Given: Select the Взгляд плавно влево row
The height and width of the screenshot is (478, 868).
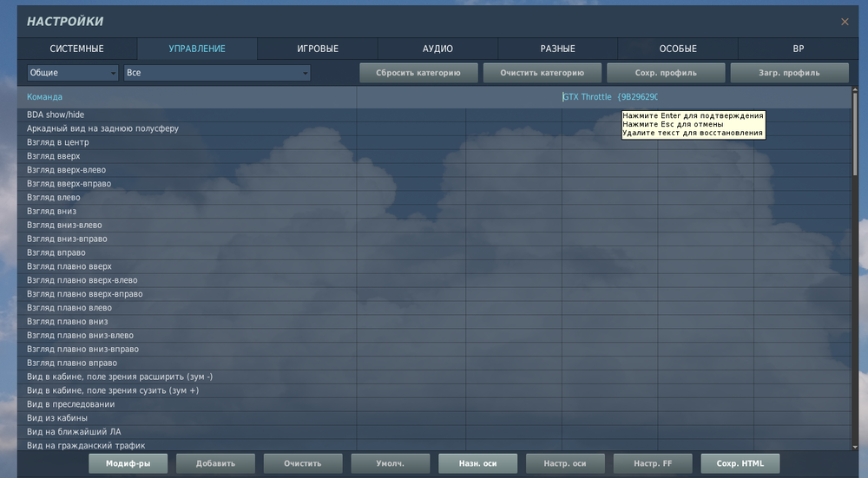Looking at the screenshot, I should 434,308.
